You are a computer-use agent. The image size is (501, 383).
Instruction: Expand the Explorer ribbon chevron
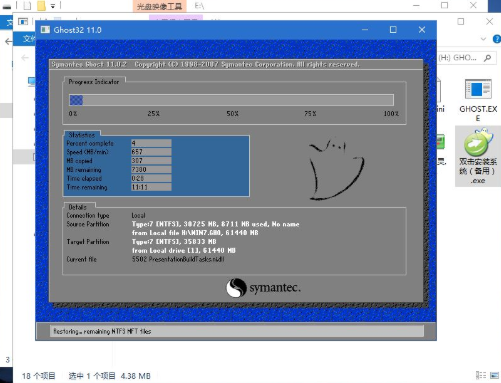pos(483,39)
